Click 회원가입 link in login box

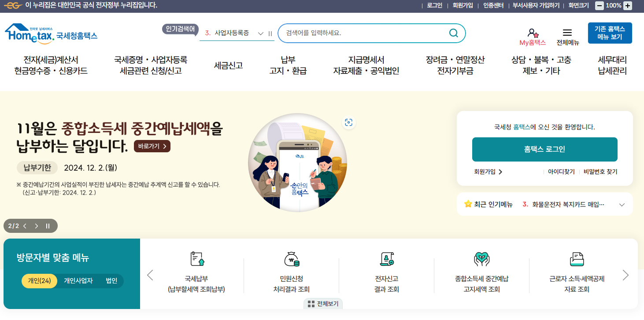coord(488,172)
